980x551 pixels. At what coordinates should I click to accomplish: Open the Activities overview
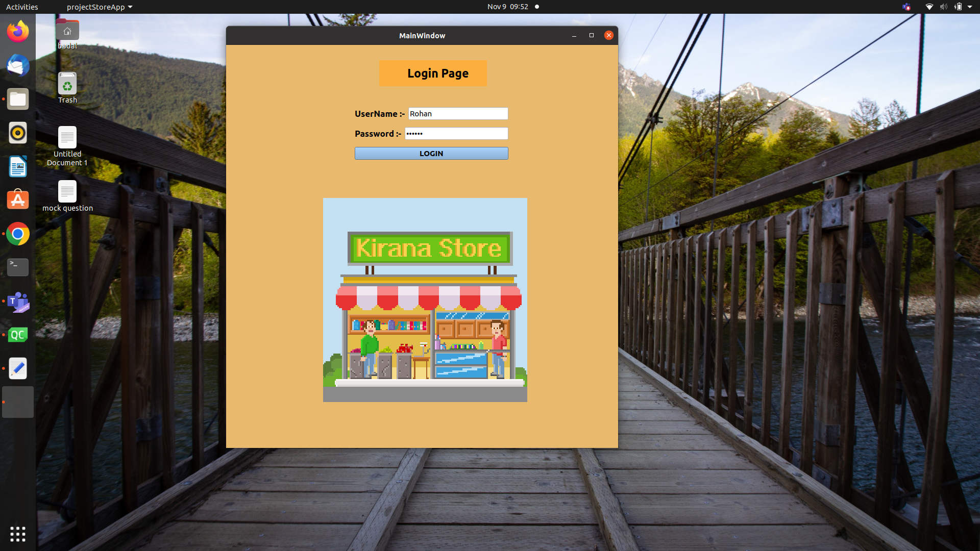22,7
